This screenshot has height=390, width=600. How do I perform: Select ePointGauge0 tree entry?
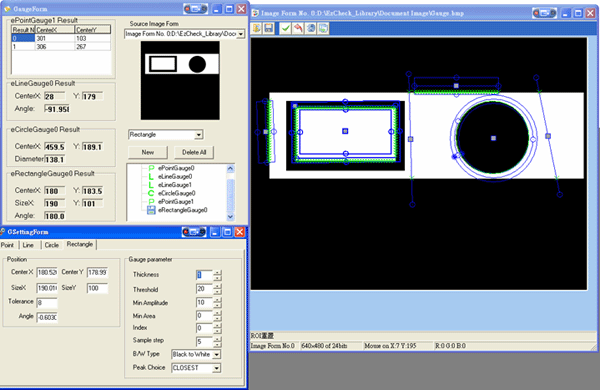point(176,168)
